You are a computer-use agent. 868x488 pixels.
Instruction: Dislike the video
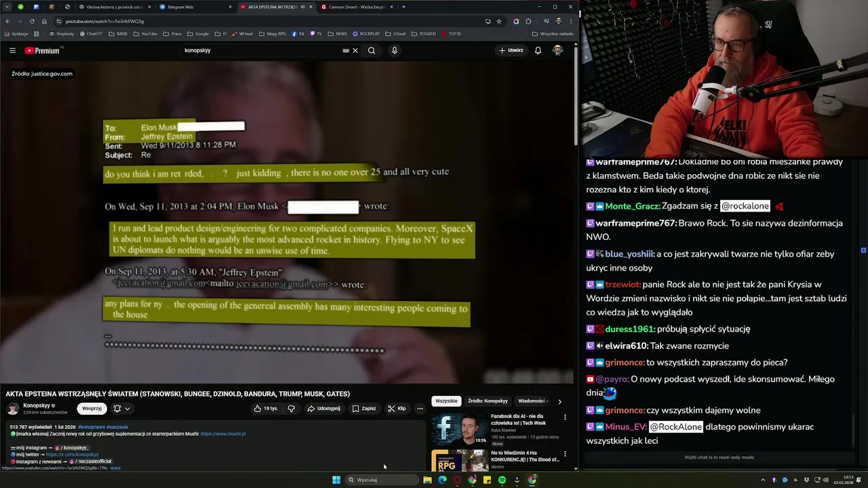click(292, 409)
